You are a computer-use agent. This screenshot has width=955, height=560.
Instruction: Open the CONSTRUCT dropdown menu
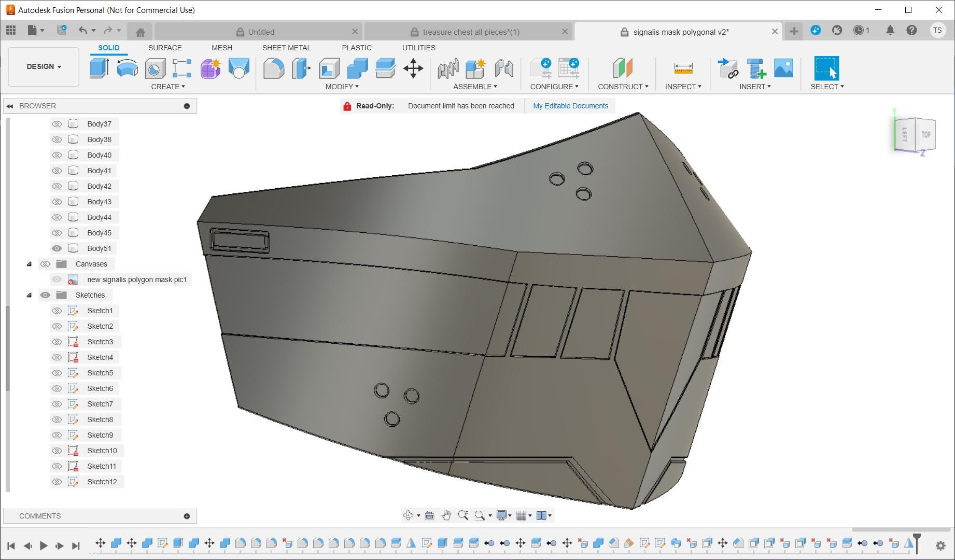click(x=623, y=87)
